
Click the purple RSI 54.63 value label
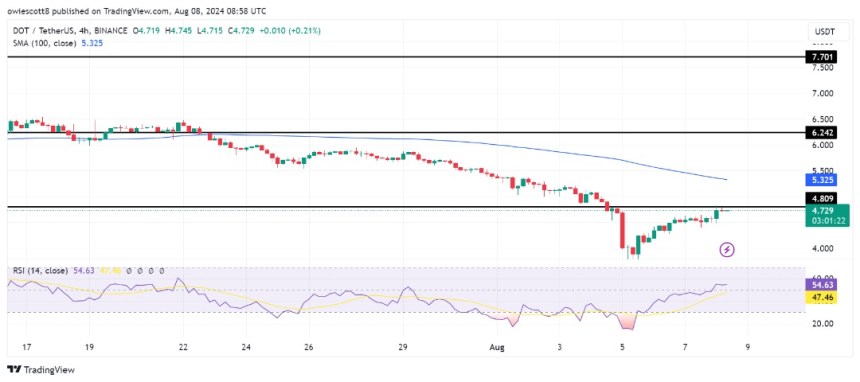[x=821, y=285]
